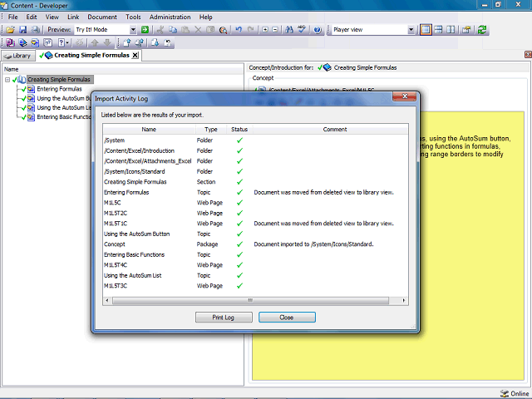Start preview with the green arrow icon

point(145,30)
